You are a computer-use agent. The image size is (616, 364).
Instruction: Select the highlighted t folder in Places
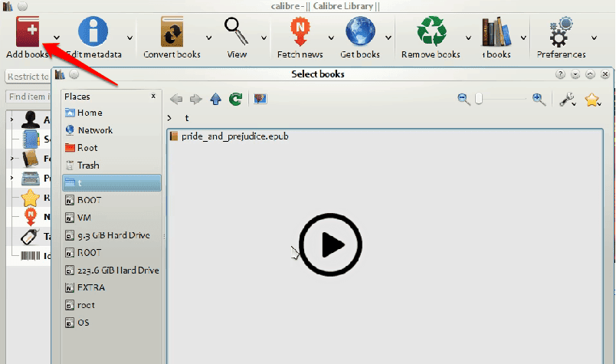(x=112, y=183)
